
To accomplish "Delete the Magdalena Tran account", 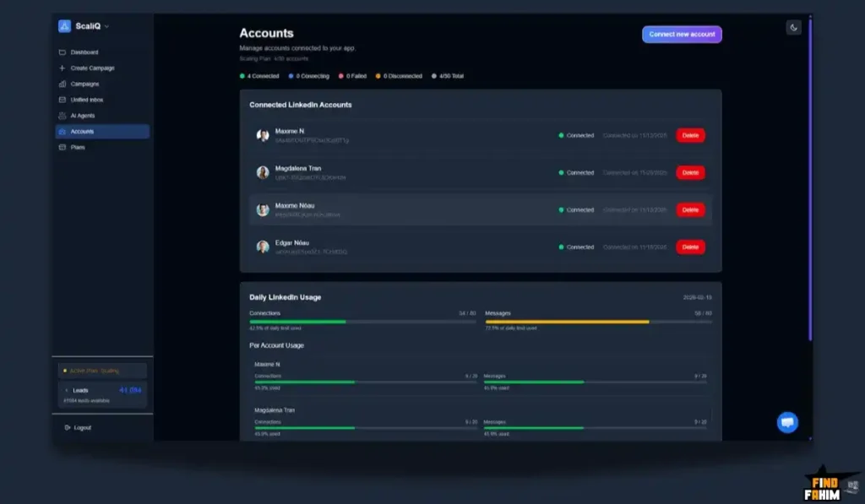I will click(x=690, y=172).
